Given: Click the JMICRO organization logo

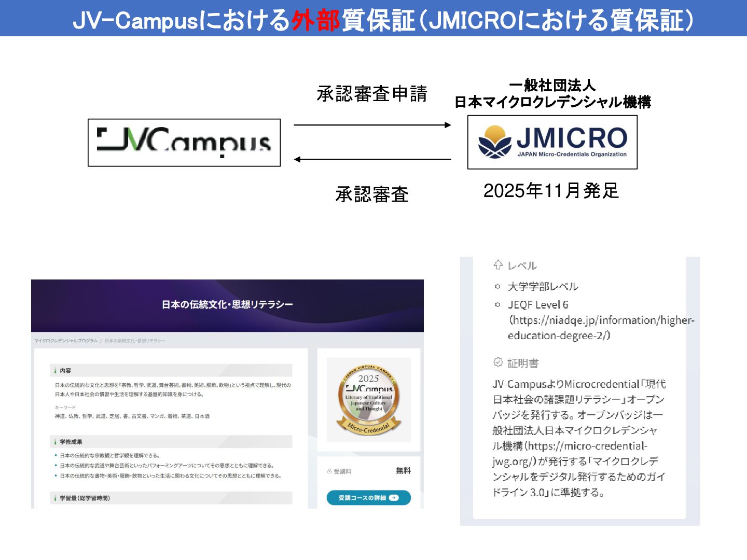Looking at the screenshot, I should [x=552, y=142].
